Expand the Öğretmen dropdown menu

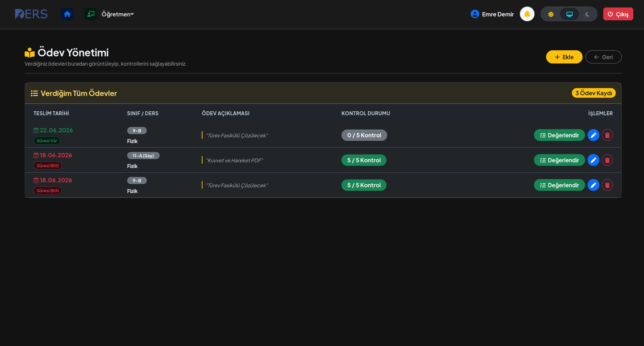118,14
